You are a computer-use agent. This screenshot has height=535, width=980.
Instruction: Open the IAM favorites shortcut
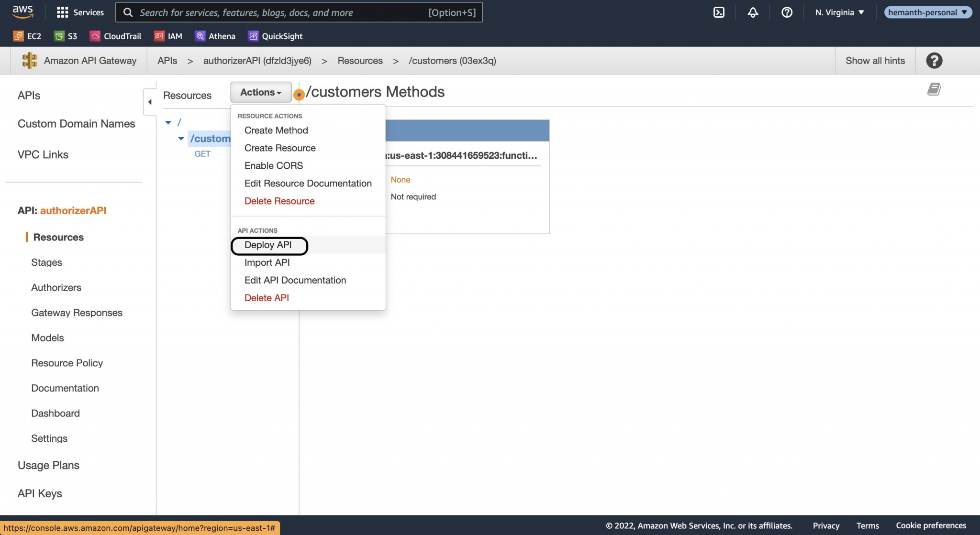pos(168,36)
